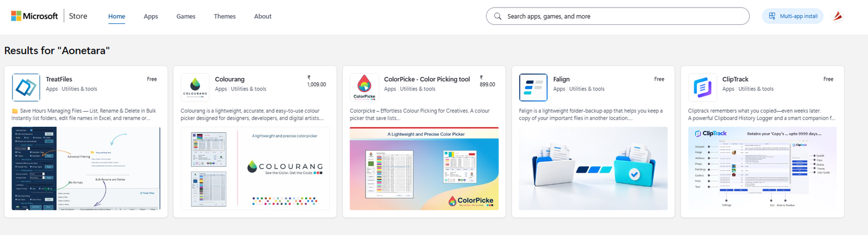
Task: View the ClipTrack screenshot thumbnail
Action: tap(762, 168)
